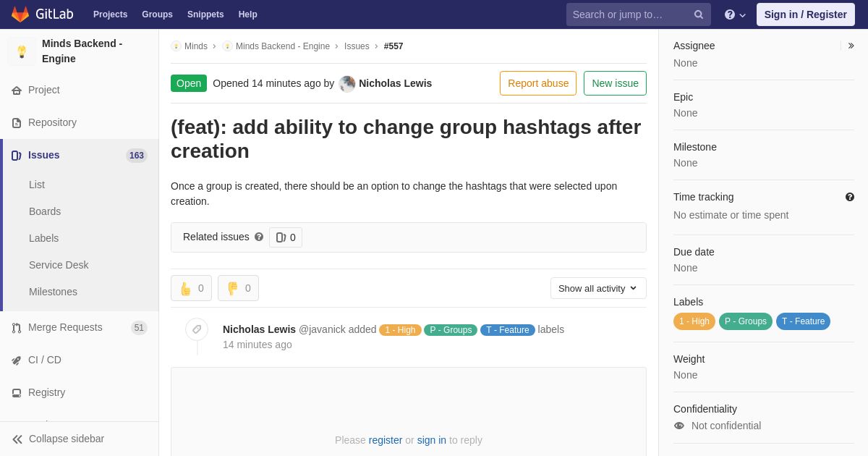The height and width of the screenshot is (456, 868).
Task: Click the confidentiality eye icon
Action: [x=679, y=426]
